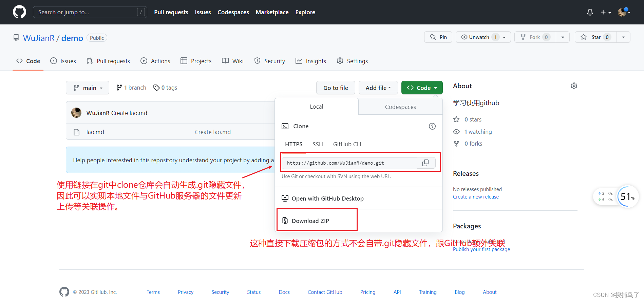Open Codespaces in top navigation
The width and height of the screenshot is (644, 301).
tap(233, 12)
